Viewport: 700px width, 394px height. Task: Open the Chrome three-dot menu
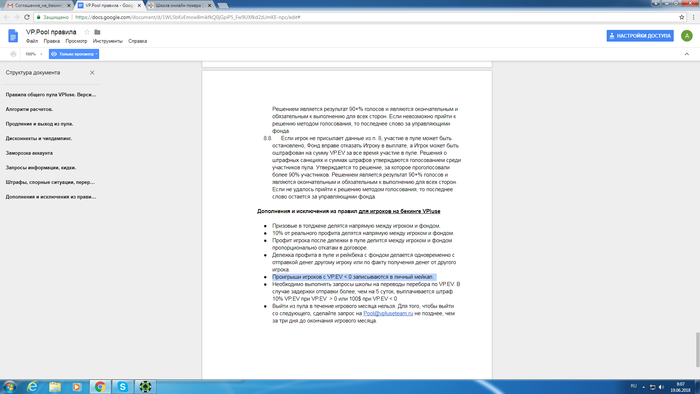pyautogui.click(x=693, y=17)
